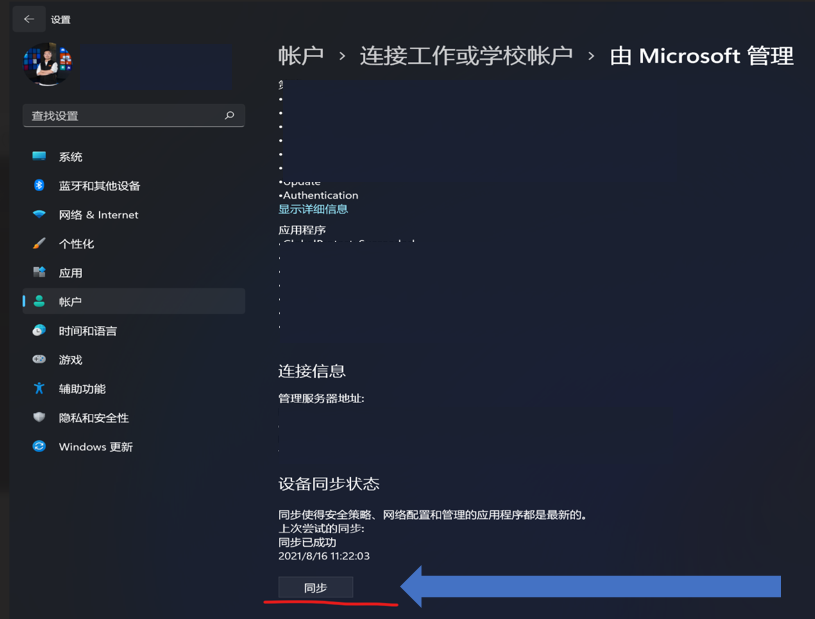Open 蓝牙和其他设备 settings

point(100,185)
